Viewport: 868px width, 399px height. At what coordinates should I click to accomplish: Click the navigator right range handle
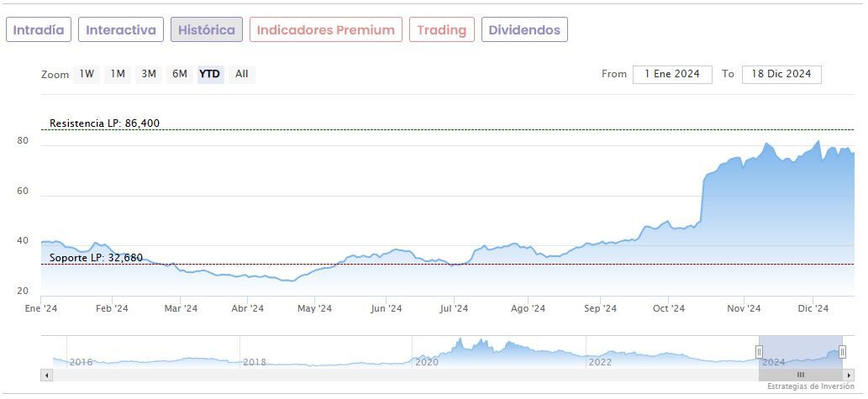tap(842, 352)
